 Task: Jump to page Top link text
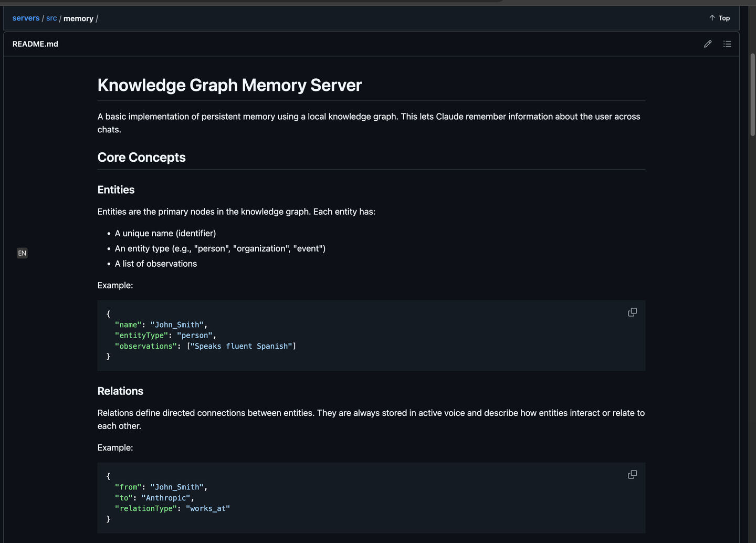click(724, 18)
